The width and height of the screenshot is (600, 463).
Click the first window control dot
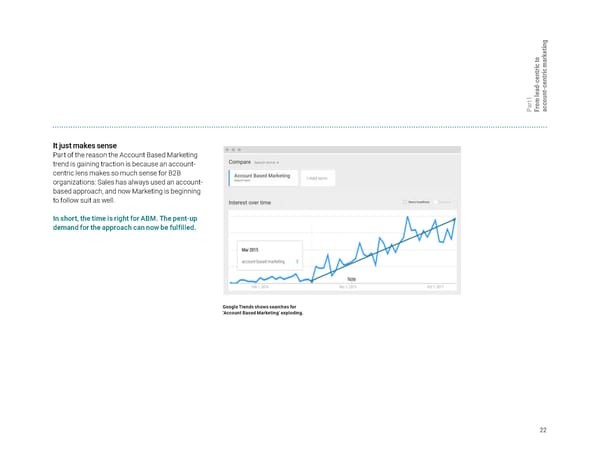(x=229, y=151)
